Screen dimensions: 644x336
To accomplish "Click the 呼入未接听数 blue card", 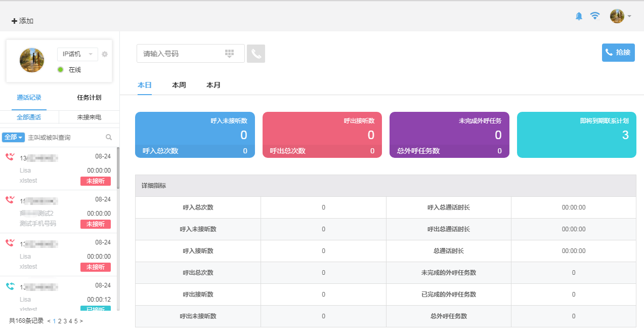I will click(195, 135).
